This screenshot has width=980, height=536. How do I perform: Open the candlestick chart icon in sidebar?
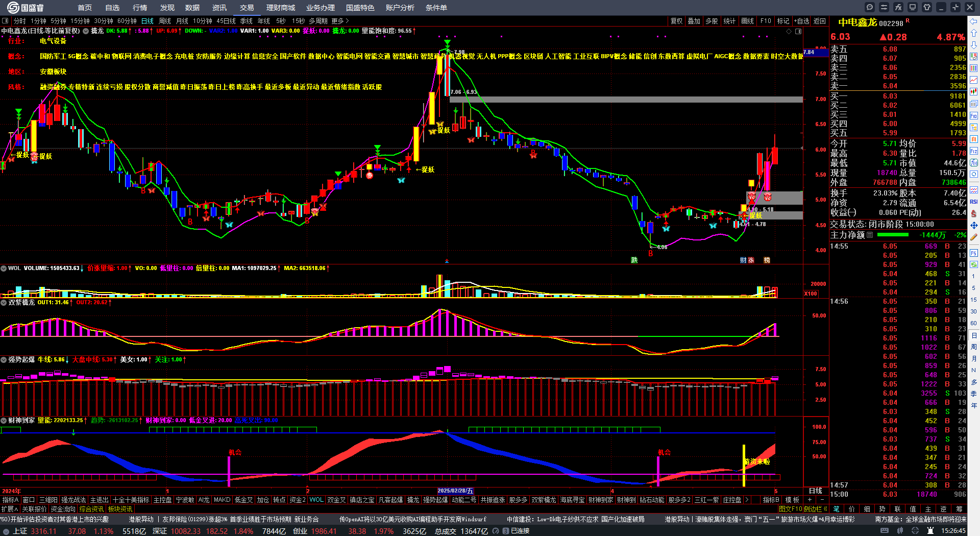[974, 92]
